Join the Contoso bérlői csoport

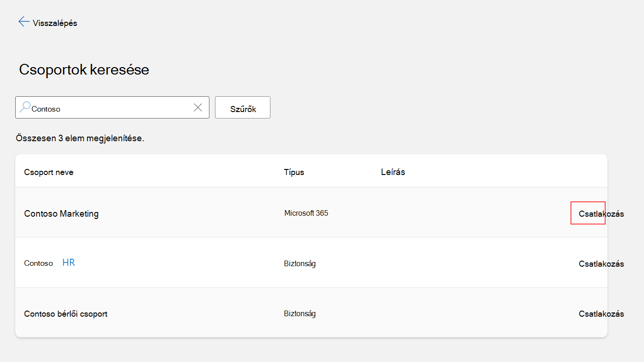pos(601,314)
